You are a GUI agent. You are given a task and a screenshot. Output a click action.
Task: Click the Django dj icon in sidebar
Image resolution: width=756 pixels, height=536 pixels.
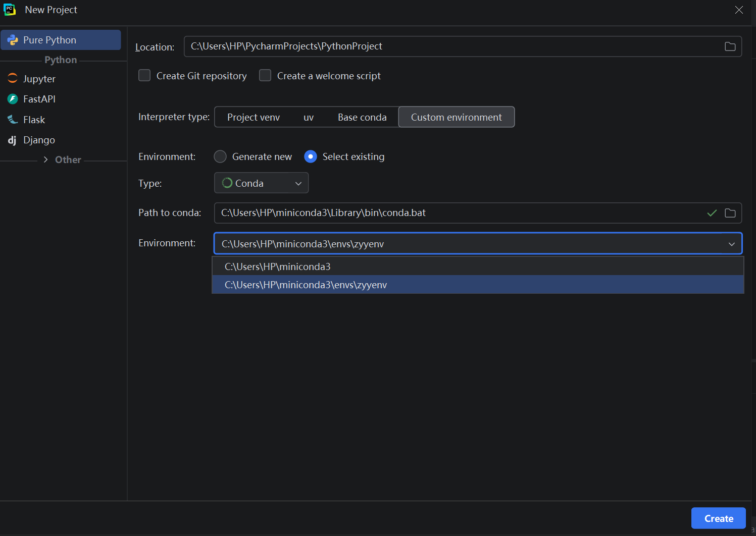[x=12, y=140]
